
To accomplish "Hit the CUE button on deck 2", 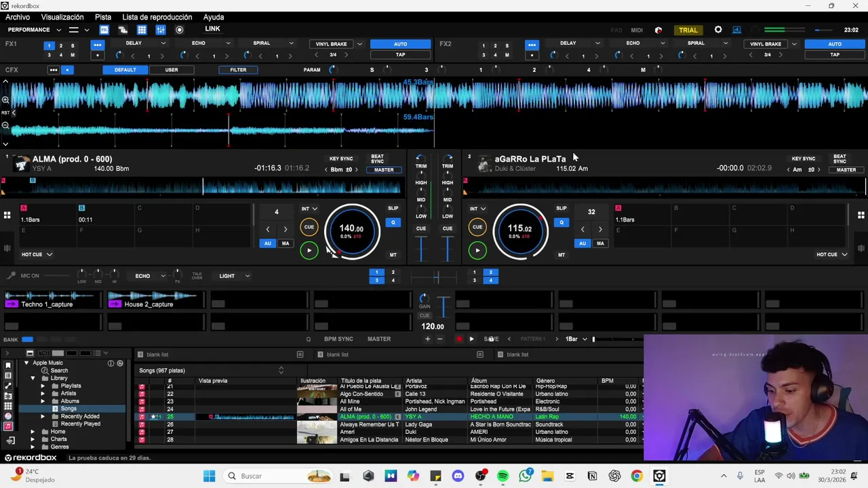I will 477,228.
